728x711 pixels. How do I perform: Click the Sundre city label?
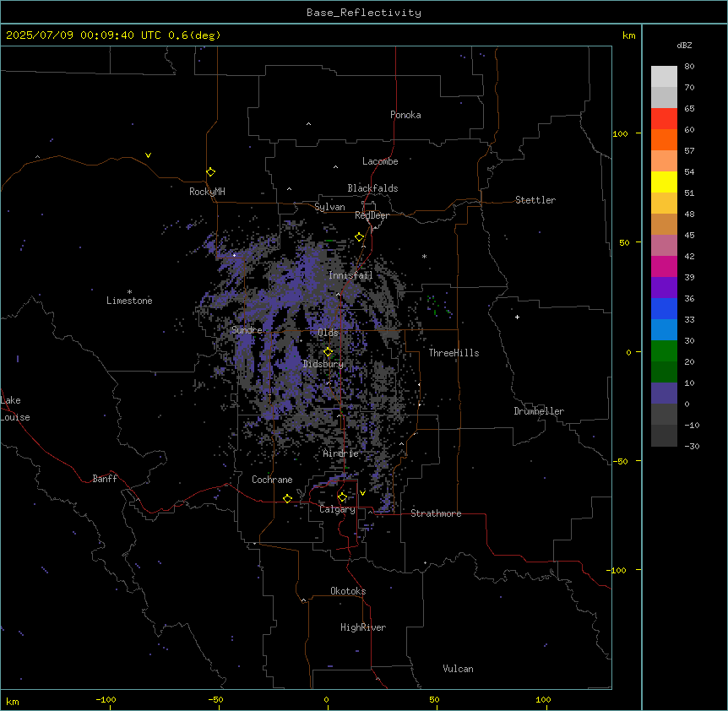point(247,330)
